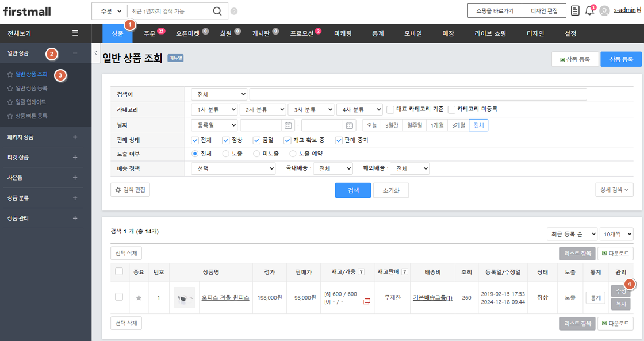Uncheck the 품절 sale status checkbox
The image size is (644, 341).
click(x=257, y=140)
